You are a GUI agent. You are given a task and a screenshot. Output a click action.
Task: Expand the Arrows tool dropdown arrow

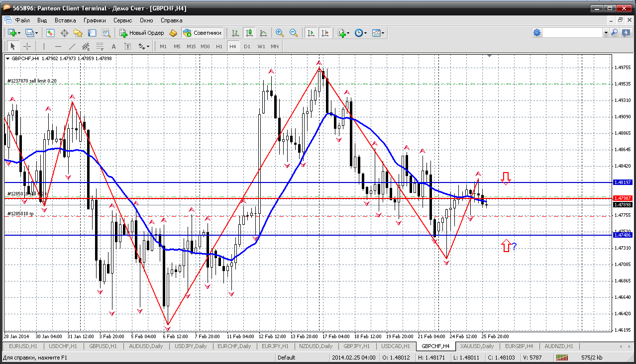click(148, 46)
